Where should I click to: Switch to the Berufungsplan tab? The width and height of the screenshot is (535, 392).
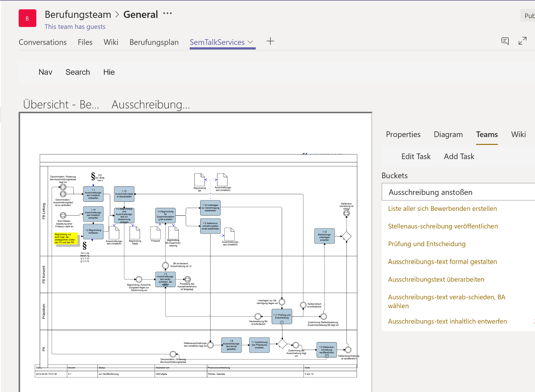[154, 42]
